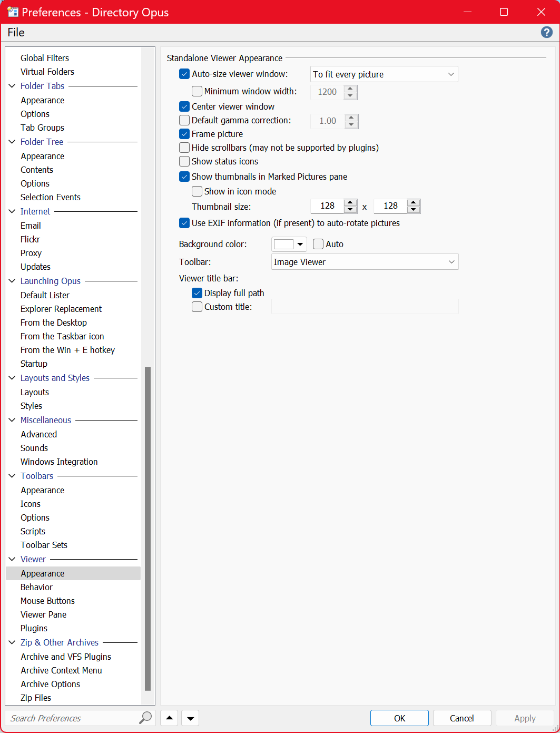Enable Show status icons checkbox
The width and height of the screenshot is (560, 733).
coord(184,161)
